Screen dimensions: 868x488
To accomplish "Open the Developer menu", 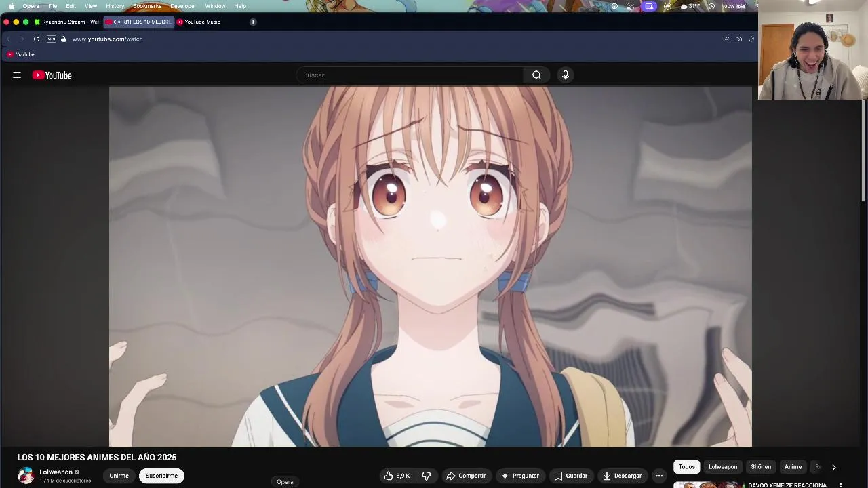I will (x=183, y=6).
